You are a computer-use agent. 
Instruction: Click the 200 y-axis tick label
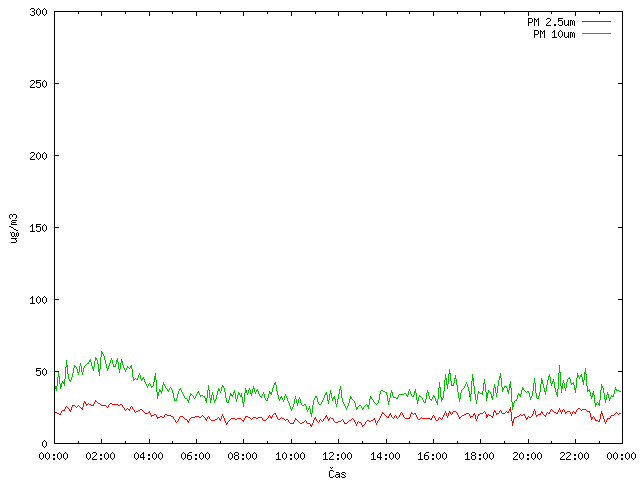pyautogui.click(x=38, y=156)
